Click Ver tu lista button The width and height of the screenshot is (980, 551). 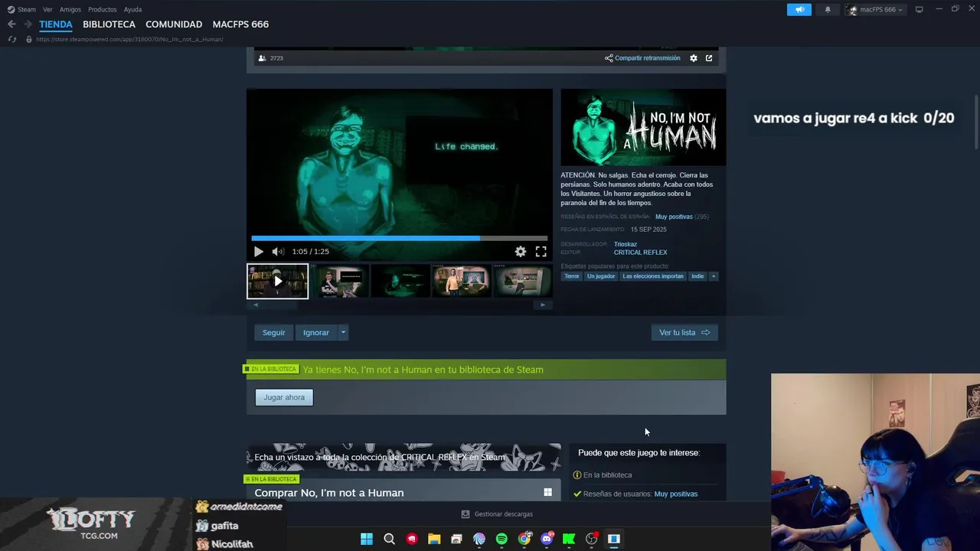pos(684,332)
